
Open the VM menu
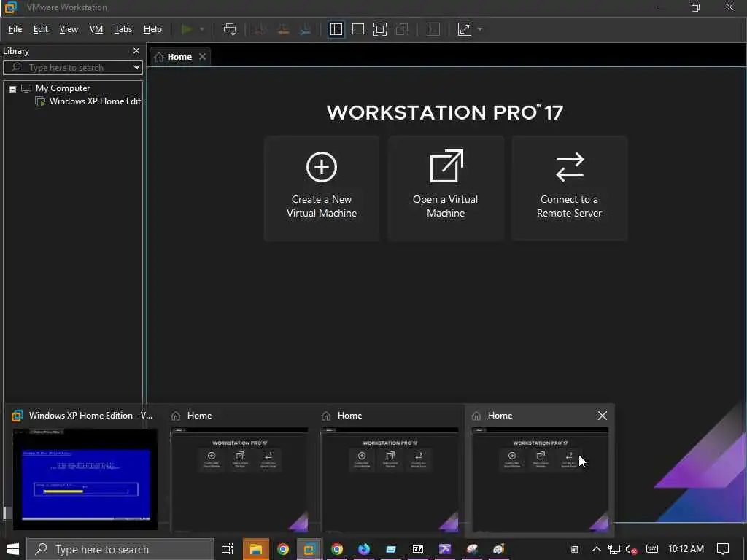96,29
